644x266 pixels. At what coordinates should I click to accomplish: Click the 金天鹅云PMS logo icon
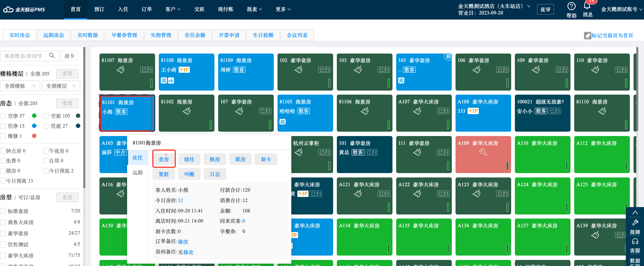pyautogui.click(x=8, y=9)
